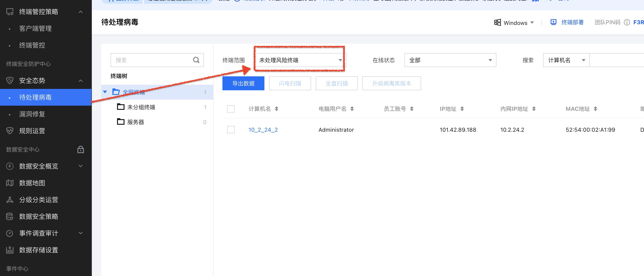The height and width of the screenshot is (276, 644).
Task: Check the 10_2_24_2 row checkbox
Action: pyautogui.click(x=231, y=130)
